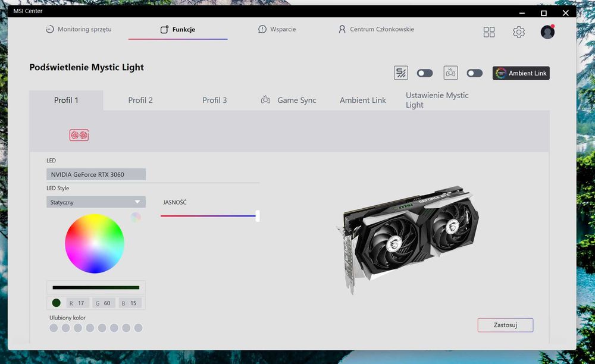This screenshot has width=595, height=364.
Task: Open Ustawienie Mystic Light tab
Action: [x=437, y=100]
